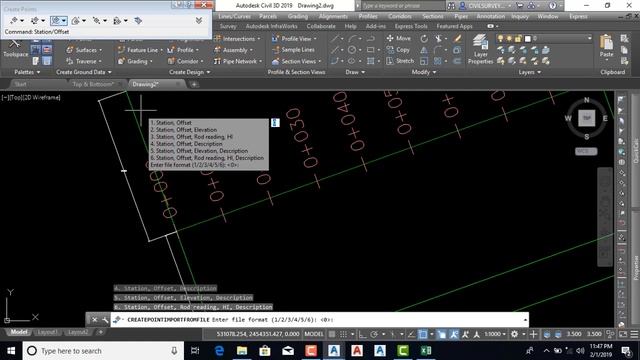The image size is (640, 360).
Task: Switch to the Express Tools ribbon tab
Action: point(411,26)
